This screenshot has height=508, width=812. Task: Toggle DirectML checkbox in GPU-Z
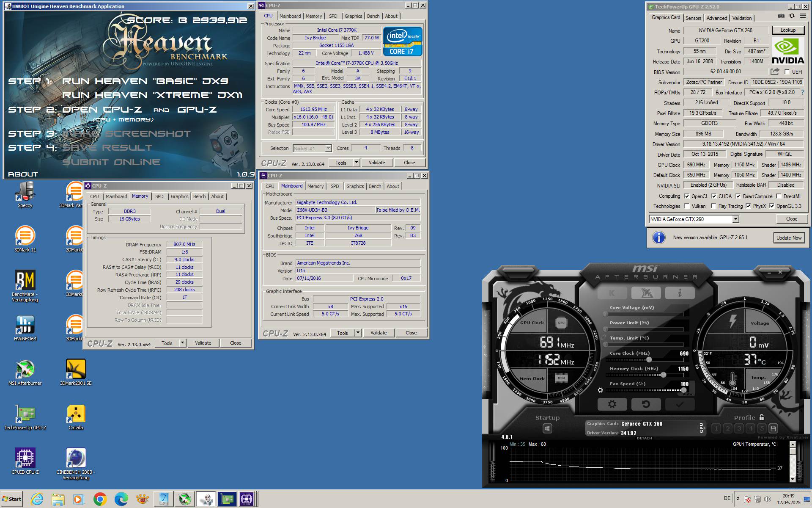779,196
